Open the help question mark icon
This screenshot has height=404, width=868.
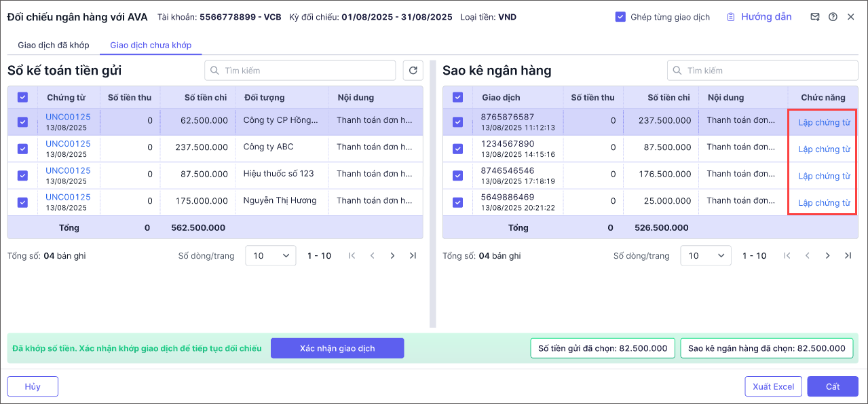[x=833, y=17]
